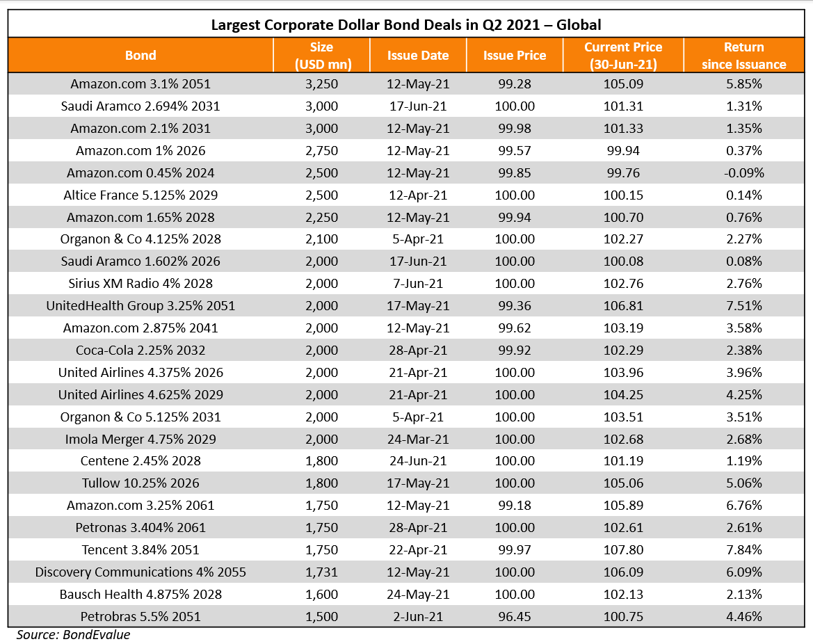Click the issue date '2-Jun-21'
Viewport: 813px width, 644px height.
(418, 617)
